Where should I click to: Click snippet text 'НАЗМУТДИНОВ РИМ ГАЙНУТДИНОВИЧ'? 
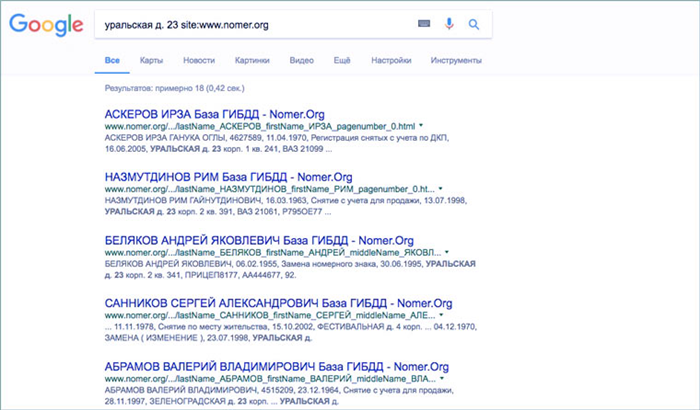tap(183, 201)
